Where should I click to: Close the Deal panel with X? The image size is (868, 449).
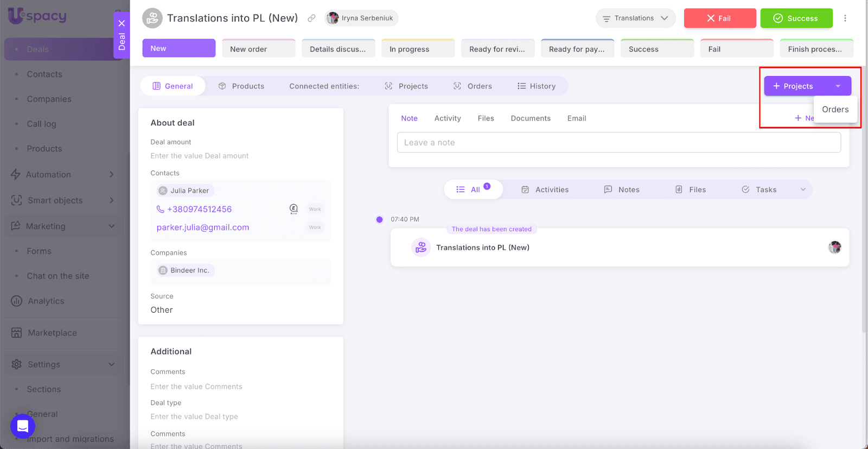(122, 23)
